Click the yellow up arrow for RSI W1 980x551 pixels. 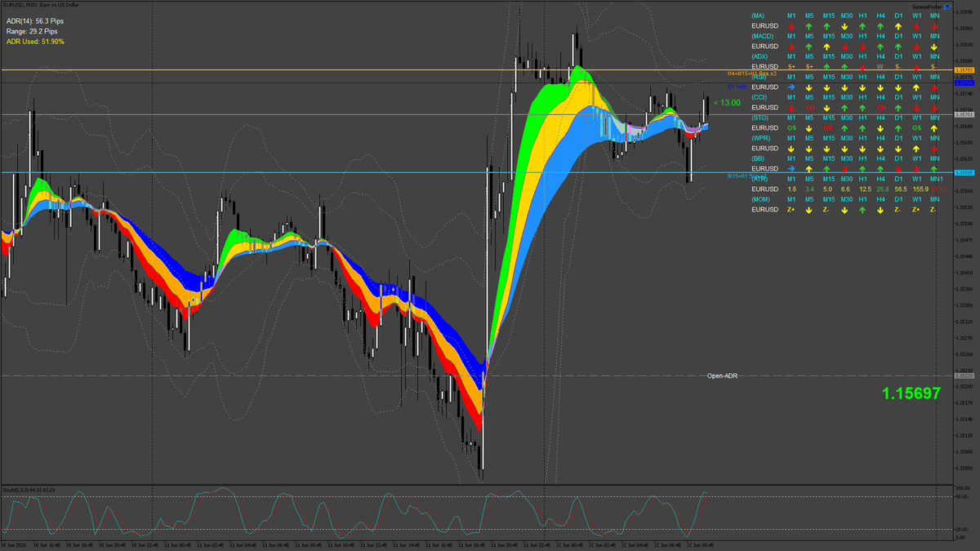coord(916,87)
